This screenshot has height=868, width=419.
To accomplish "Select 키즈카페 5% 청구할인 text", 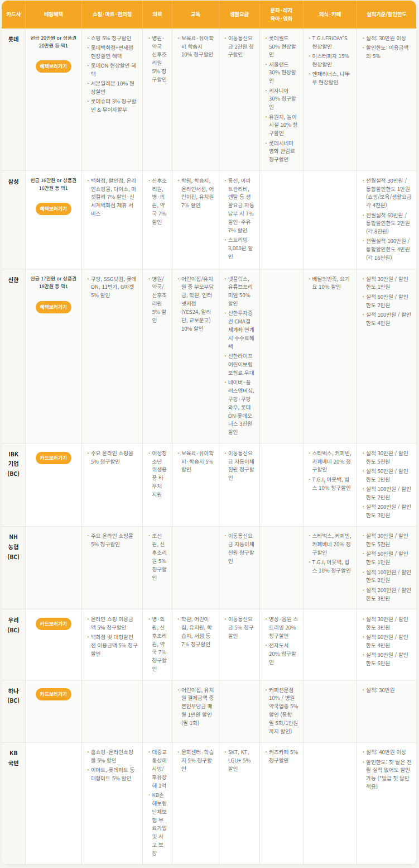I will (283, 756).
